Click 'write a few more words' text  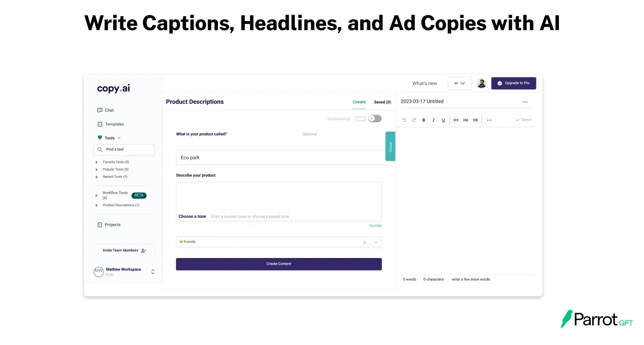(x=471, y=279)
